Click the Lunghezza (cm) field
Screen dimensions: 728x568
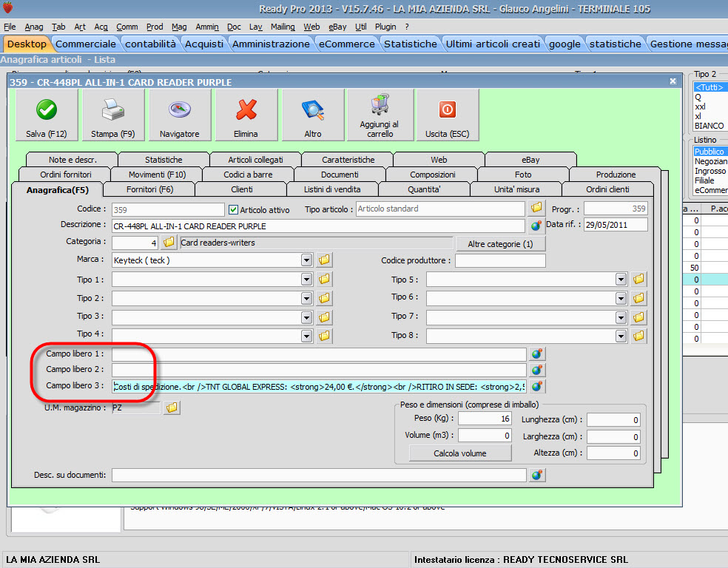(x=613, y=420)
